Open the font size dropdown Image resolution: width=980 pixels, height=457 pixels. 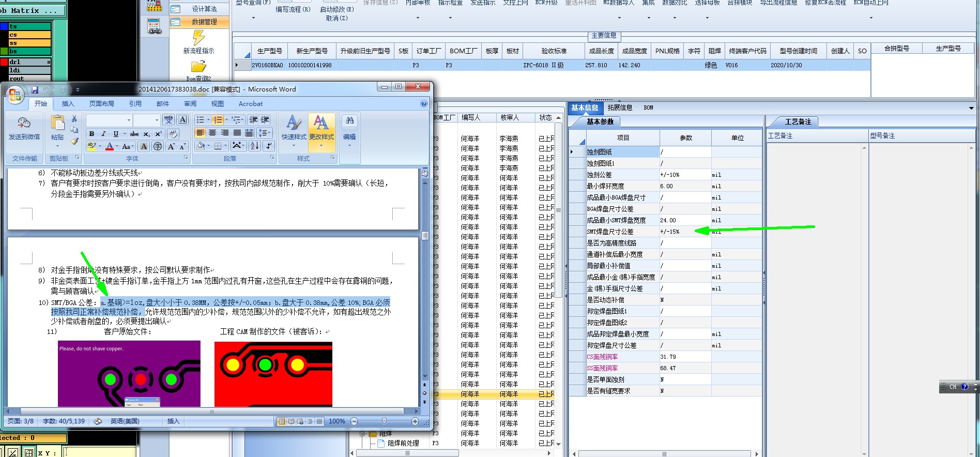point(157,120)
